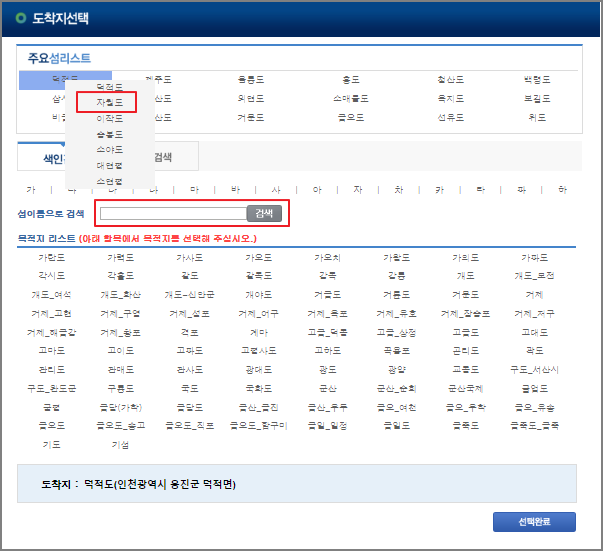Image resolution: width=603 pixels, height=551 pixels.
Task: Select destination 거제_저구
Action: 535,314
